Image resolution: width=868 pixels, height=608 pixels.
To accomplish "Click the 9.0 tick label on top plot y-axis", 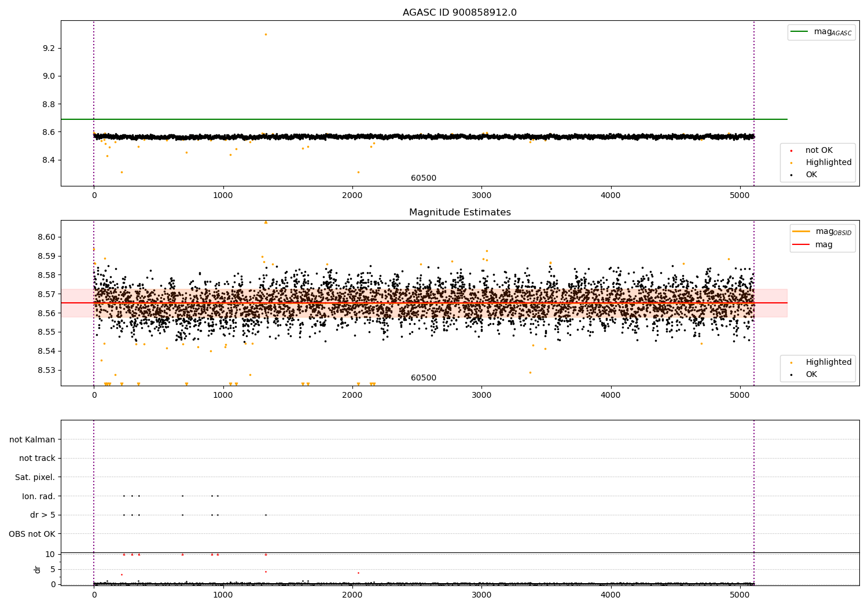I will coord(49,76).
